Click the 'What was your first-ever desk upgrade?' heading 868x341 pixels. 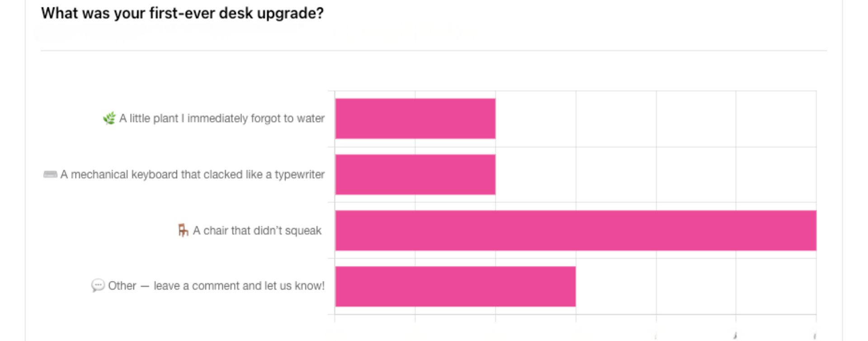tap(182, 13)
